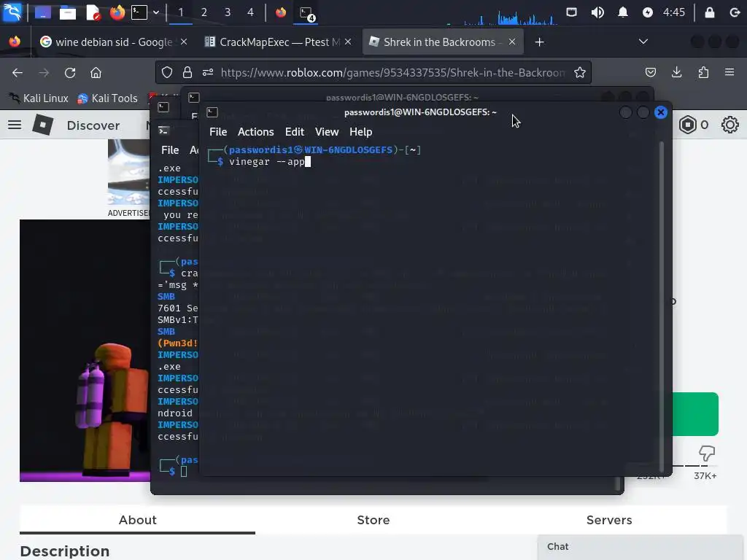The height and width of the screenshot is (560, 747).
Task: Open the display tray icon
Action: (x=571, y=12)
